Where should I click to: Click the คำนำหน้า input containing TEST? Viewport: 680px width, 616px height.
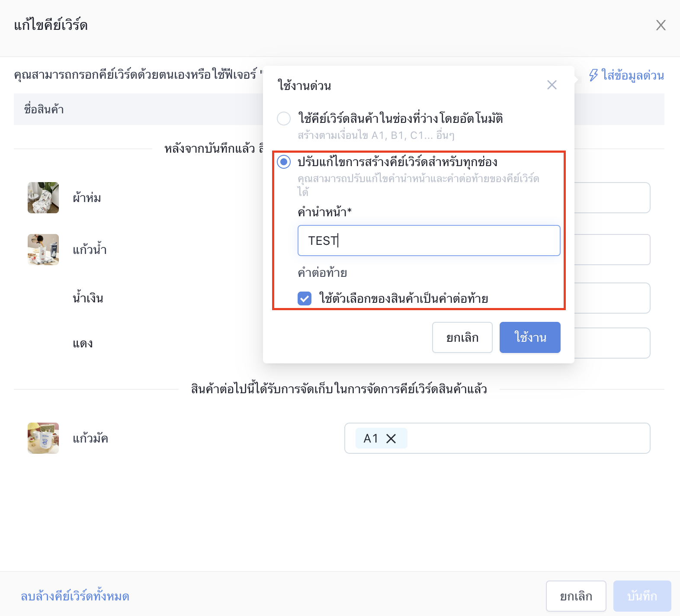(429, 241)
